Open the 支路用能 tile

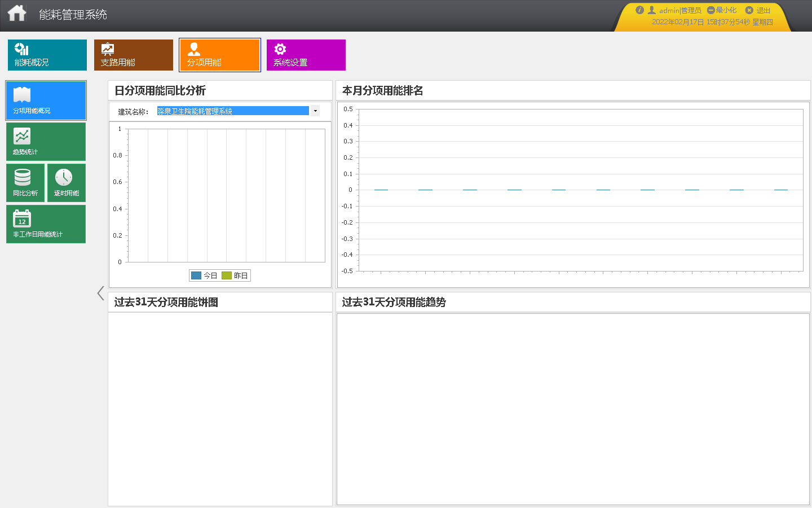coord(134,55)
